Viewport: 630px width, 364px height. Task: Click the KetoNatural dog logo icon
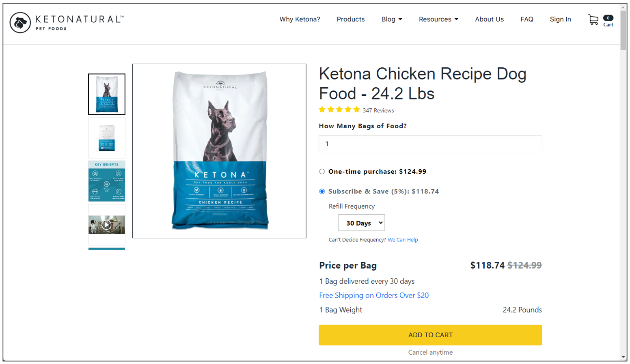(20, 22)
